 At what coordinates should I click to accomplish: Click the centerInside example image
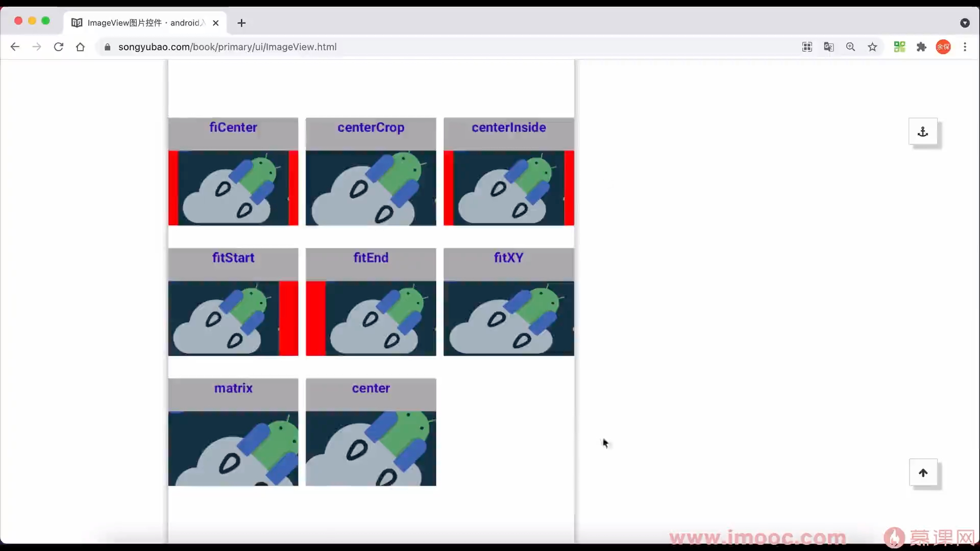[x=509, y=188]
